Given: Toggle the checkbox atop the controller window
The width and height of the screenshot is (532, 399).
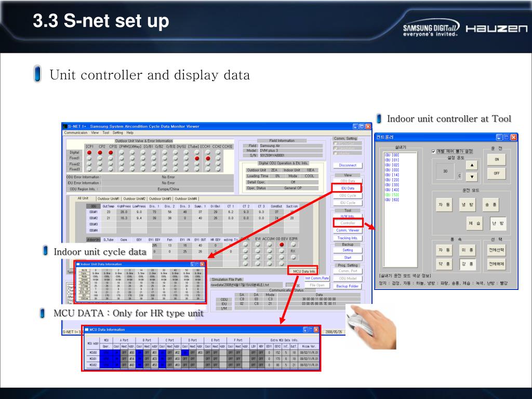Looking at the screenshot, I should pyautogui.click(x=434, y=151).
